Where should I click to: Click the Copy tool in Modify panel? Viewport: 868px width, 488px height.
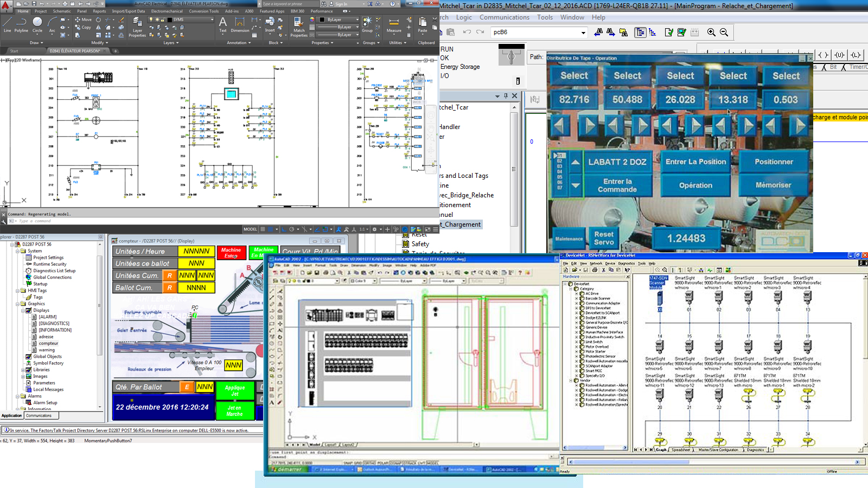(84, 27)
